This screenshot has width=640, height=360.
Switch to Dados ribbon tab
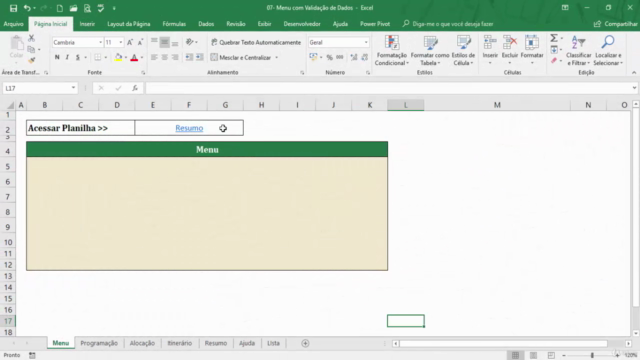point(206,24)
